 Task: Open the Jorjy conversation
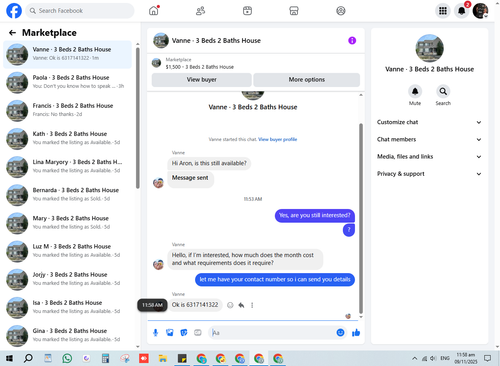[x=67, y=279]
